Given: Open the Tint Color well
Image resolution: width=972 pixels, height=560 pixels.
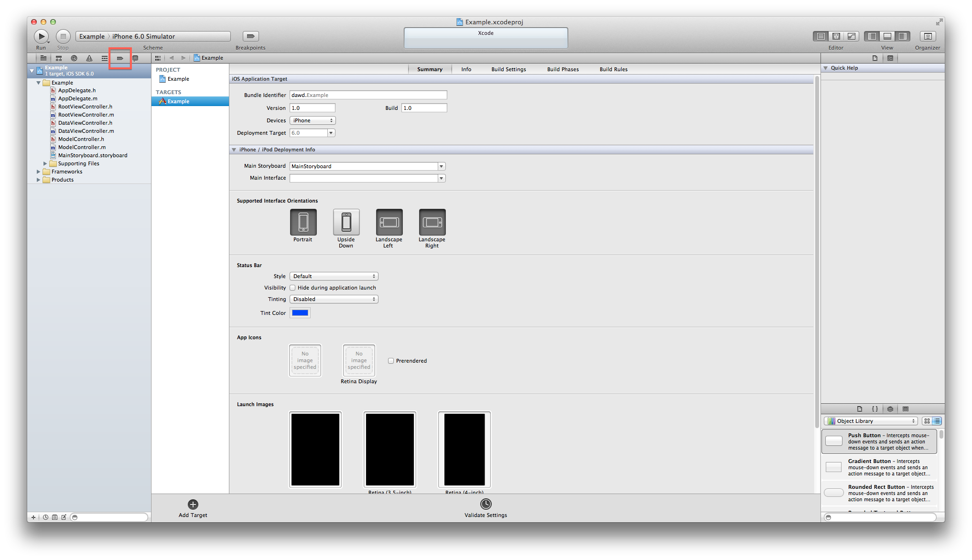Looking at the screenshot, I should click(x=300, y=313).
